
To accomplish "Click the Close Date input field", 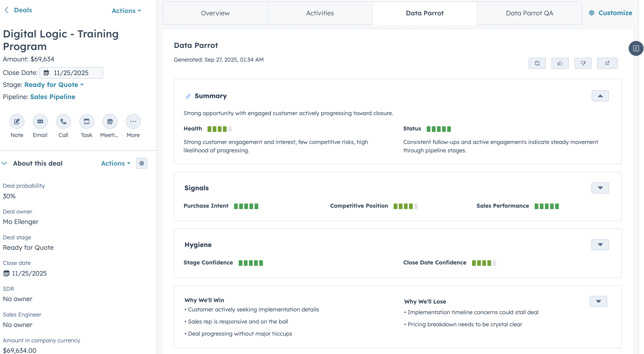I will (x=71, y=73).
